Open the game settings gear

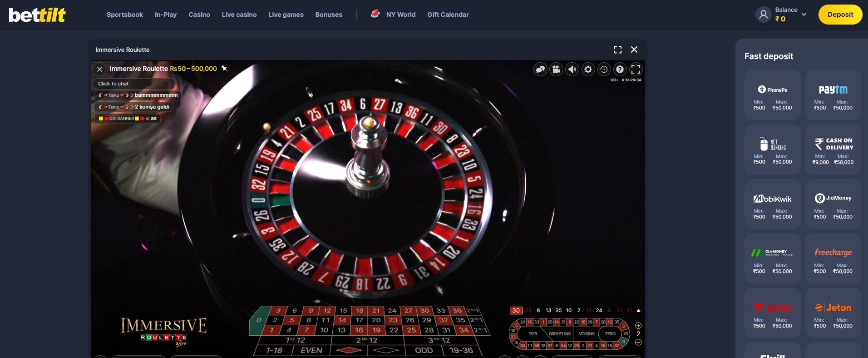pyautogui.click(x=588, y=69)
